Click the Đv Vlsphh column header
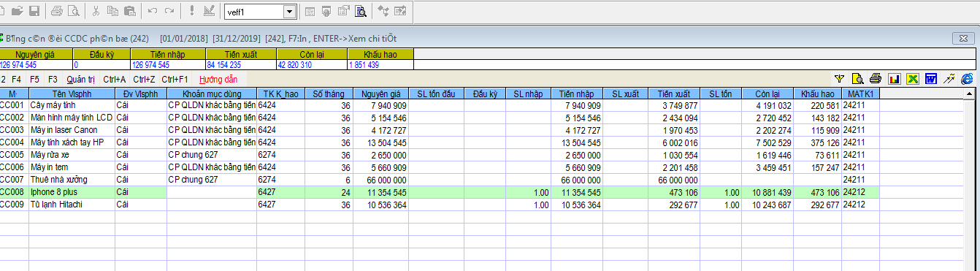Screen dimensions: 980x271 tap(141, 93)
